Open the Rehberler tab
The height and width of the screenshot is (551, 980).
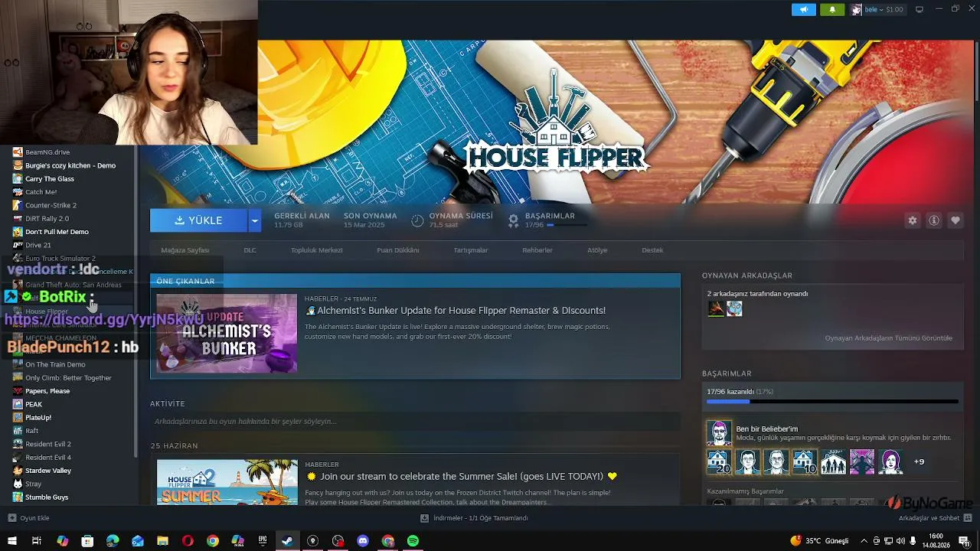[537, 250]
